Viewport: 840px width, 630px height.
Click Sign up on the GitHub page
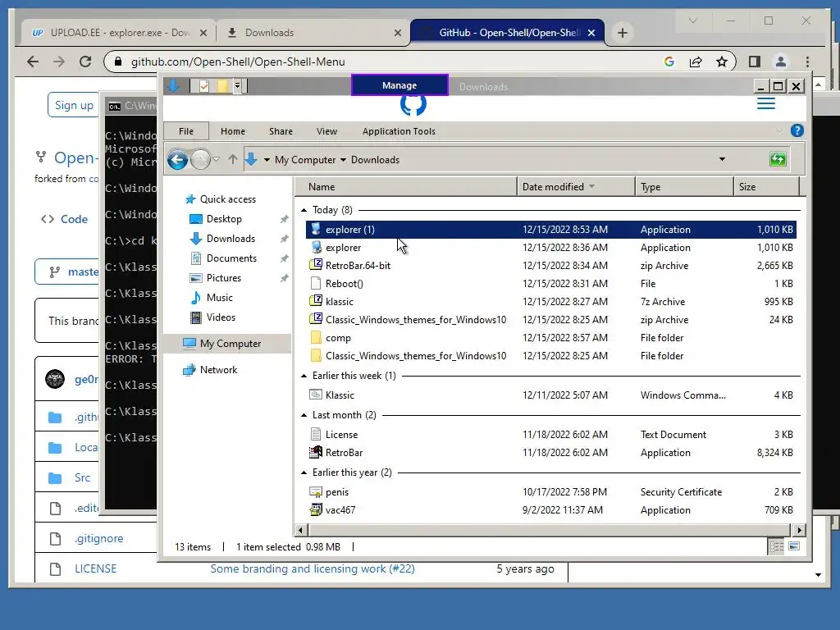pyautogui.click(x=74, y=105)
